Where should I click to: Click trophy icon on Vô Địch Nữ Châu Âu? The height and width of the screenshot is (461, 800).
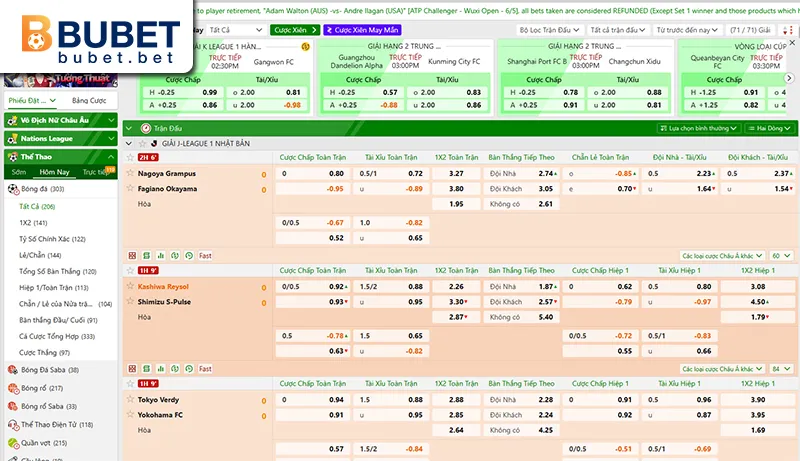coord(13,120)
